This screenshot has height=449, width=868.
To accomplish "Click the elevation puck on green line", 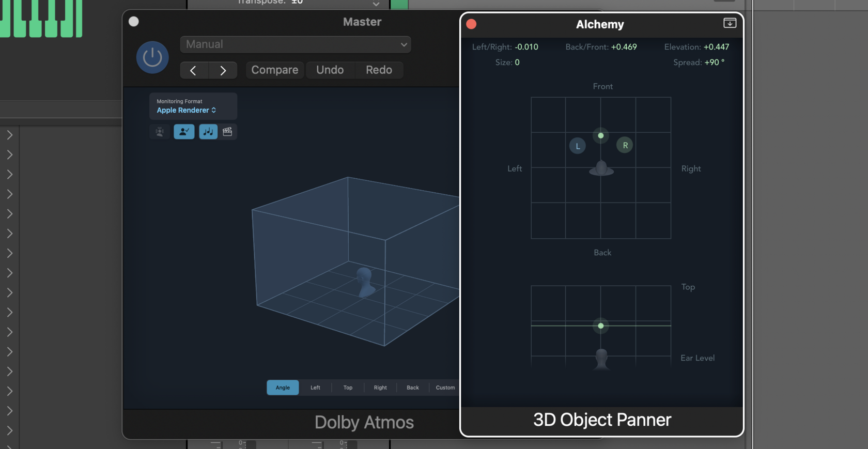I will pyautogui.click(x=601, y=326).
